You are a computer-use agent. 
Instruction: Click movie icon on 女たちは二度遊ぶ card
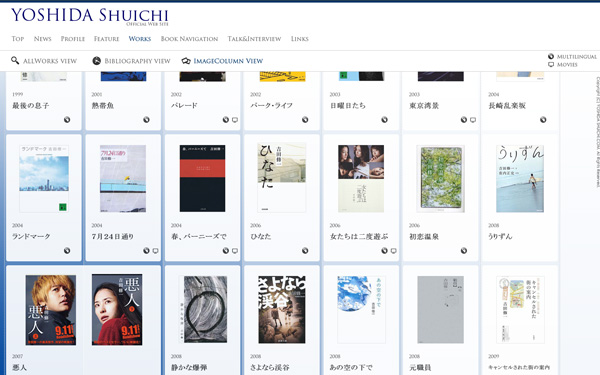(393, 251)
